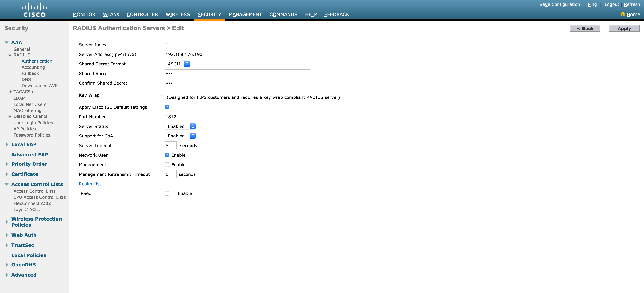The height and width of the screenshot is (293, 644).
Task: Focus the Shared Secret field
Action: (x=237, y=73)
